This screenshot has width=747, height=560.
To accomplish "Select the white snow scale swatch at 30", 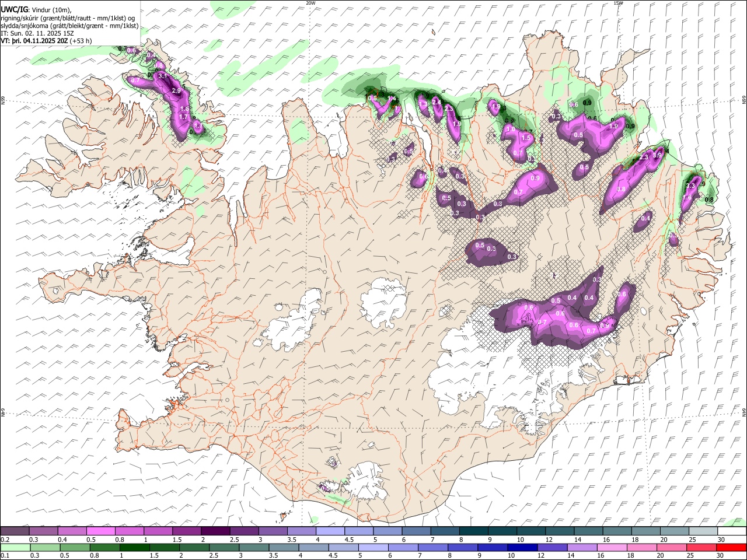I will coord(732,531).
